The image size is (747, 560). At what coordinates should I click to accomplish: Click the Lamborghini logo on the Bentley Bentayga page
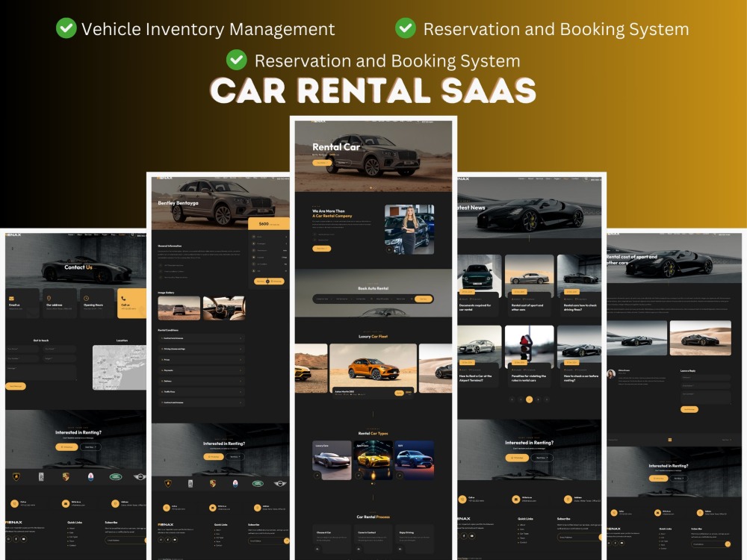[167, 483]
